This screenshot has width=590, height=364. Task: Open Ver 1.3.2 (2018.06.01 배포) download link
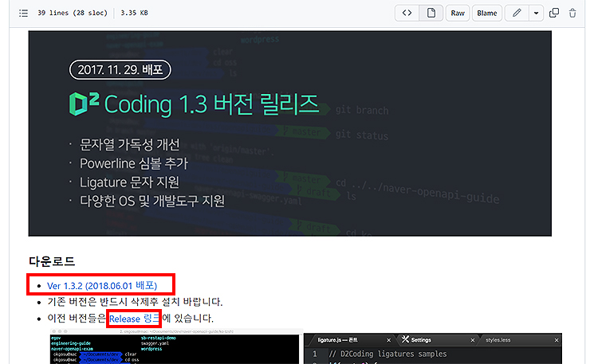[x=102, y=286]
